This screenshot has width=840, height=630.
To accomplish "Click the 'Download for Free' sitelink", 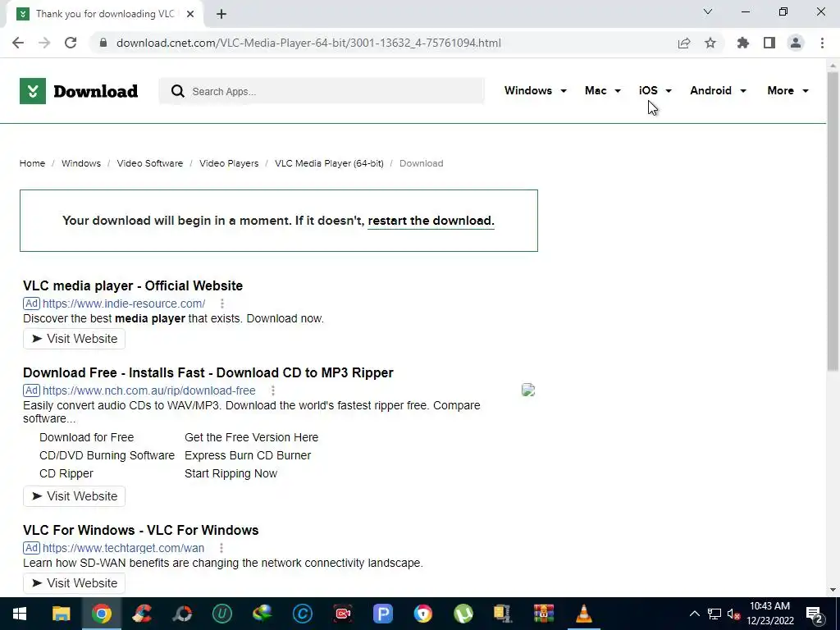I will coord(87,438).
